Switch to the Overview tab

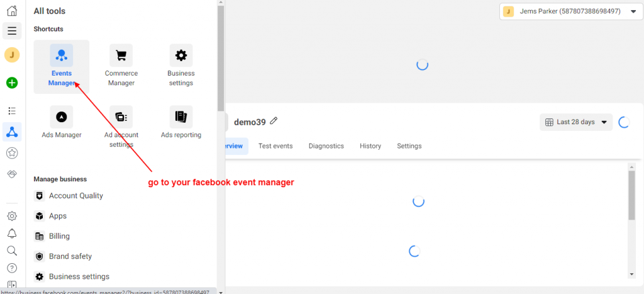point(236,146)
